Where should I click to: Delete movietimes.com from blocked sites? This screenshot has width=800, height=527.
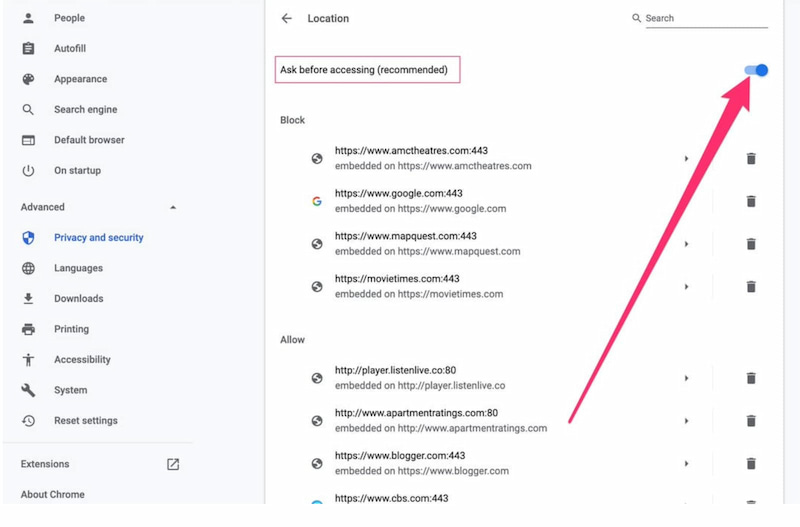[x=751, y=287]
